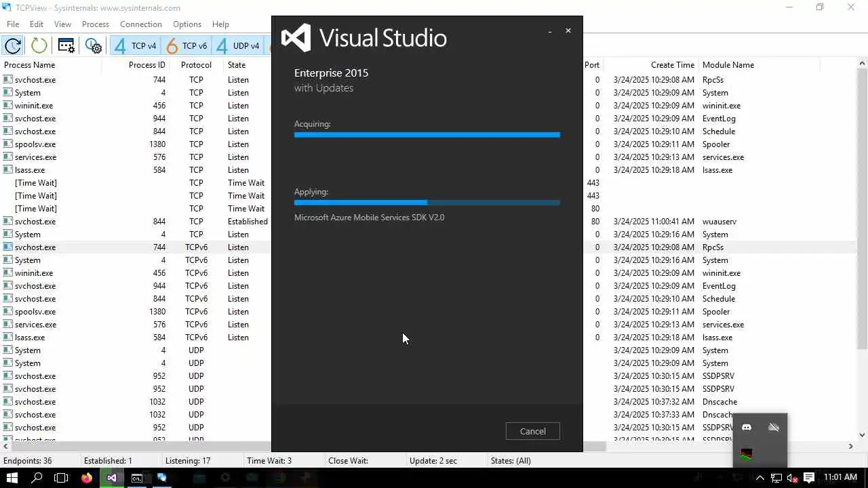868x488 pixels.
Task: Switch to Command Prompt taskbar icon
Action: click(x=136, y=478)
